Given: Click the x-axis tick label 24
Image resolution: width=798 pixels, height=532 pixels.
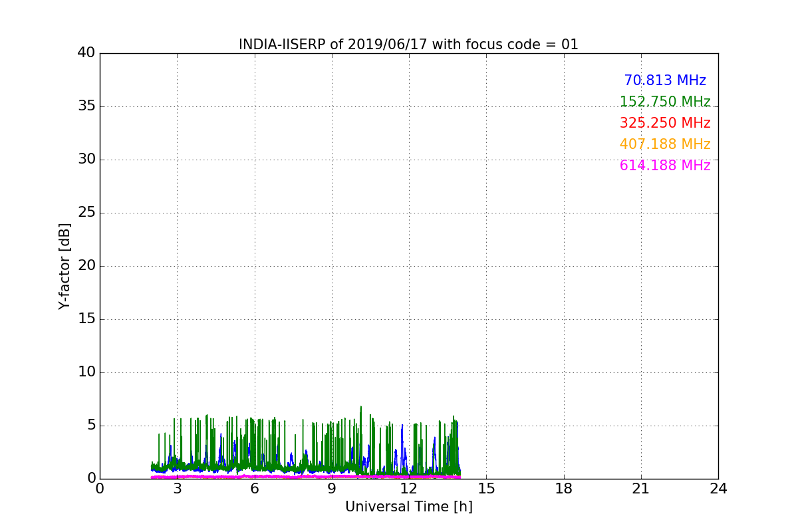Looking at the screenshot, I should (x=718, y=489).
